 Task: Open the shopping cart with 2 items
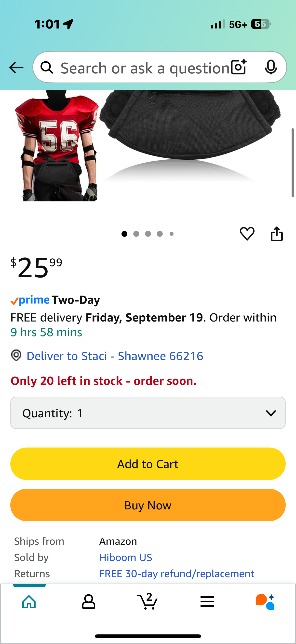point(147,601)
